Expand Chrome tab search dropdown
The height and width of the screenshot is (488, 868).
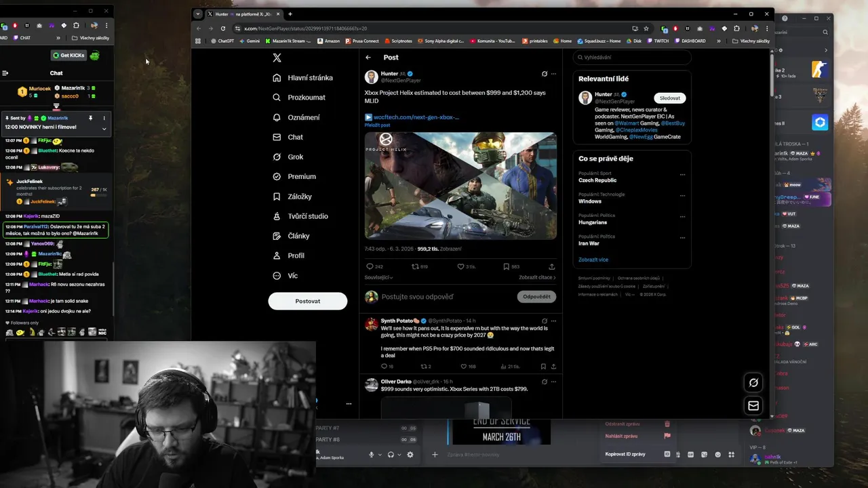click(197, 14)
